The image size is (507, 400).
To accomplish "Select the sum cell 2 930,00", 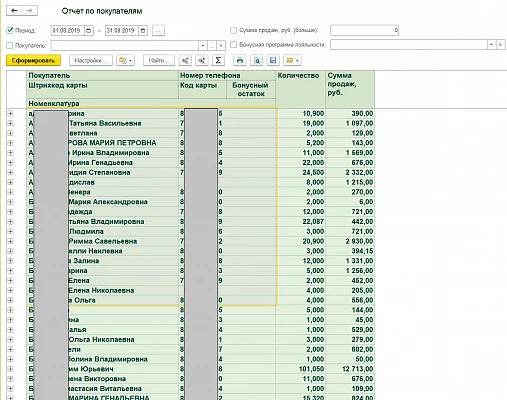I will pyautogui.click(x=350, y=241).
